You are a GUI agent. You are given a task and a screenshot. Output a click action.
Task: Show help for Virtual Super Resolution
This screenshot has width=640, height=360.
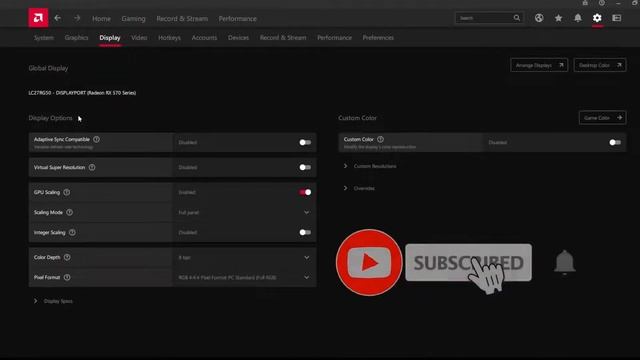coord(92,167)
